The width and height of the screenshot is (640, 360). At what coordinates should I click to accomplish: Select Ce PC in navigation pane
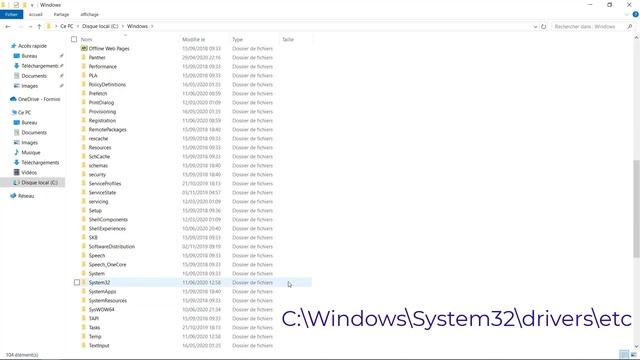tap(24, 112)
